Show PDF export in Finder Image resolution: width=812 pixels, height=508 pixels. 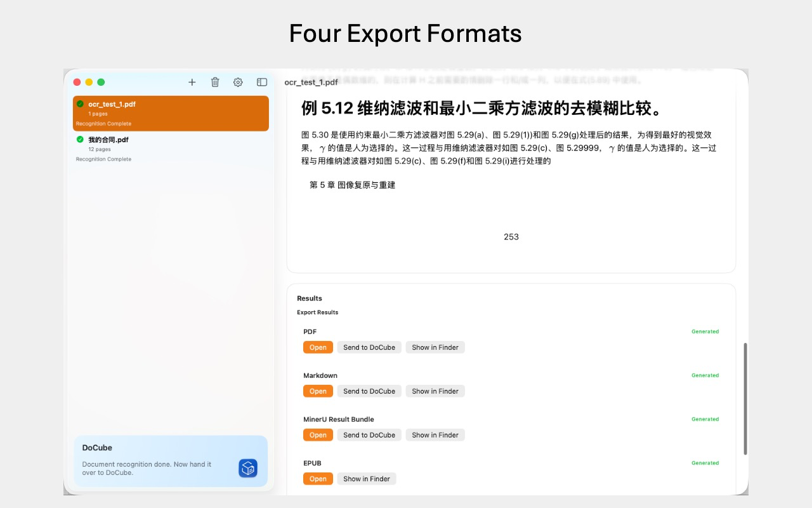(435, 347)
